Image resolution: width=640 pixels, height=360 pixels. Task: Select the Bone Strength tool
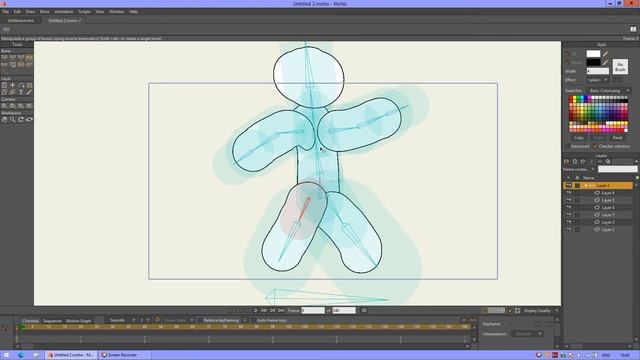pyautogui.click(x=13, y=64)
